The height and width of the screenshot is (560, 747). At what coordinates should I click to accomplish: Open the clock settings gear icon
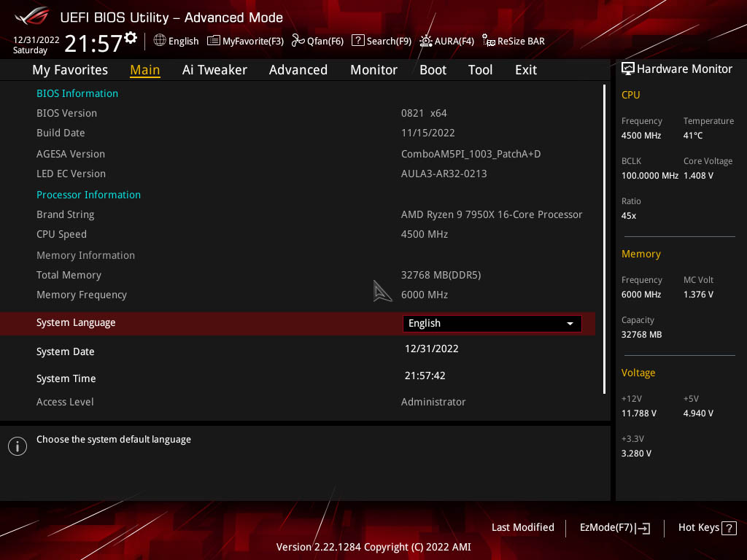131,38
